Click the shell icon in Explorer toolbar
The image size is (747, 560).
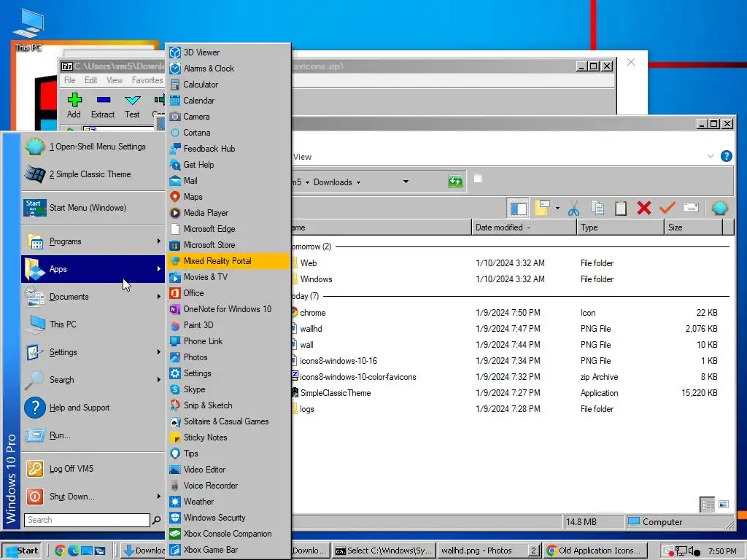click(719, 208)
